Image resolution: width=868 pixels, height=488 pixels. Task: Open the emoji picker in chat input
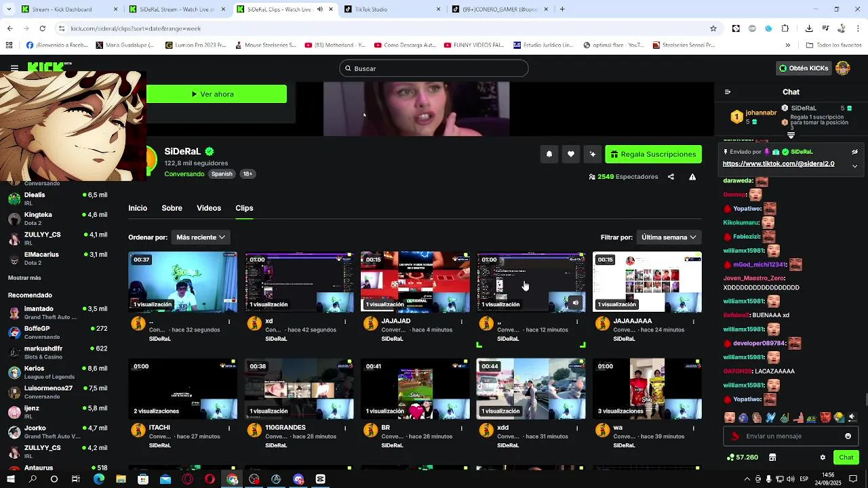coord(848,436)
